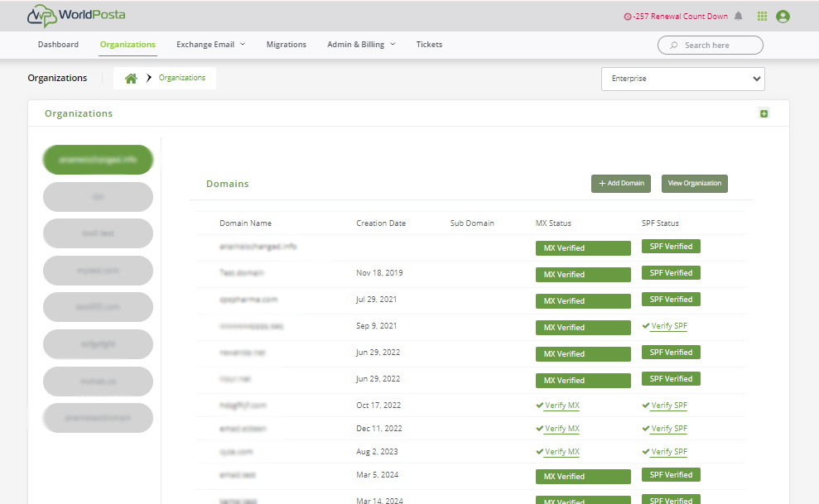Viewport: 819px width, 504px height.
Task: Click the notification bell icon
Action: [x=739, y=16]
